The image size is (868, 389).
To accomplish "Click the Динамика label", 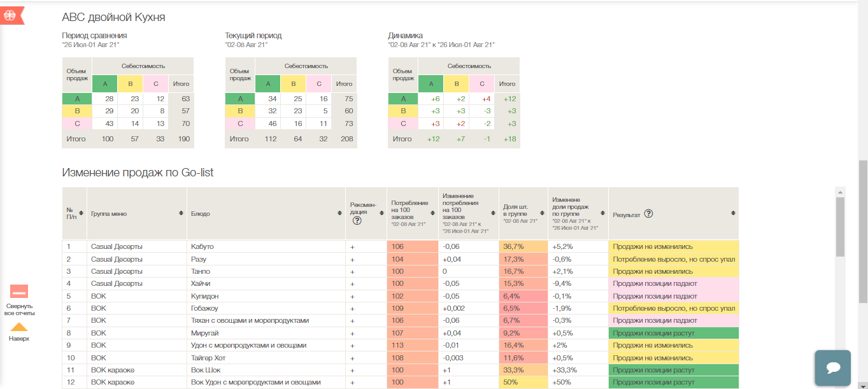I will pyautogui.click(x=405, y=36).
